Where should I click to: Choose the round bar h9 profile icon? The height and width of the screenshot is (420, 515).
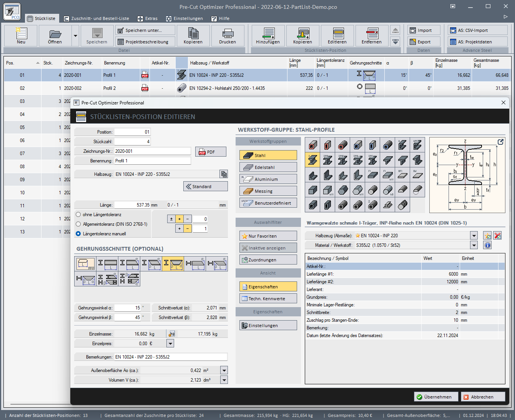point(387,190)
